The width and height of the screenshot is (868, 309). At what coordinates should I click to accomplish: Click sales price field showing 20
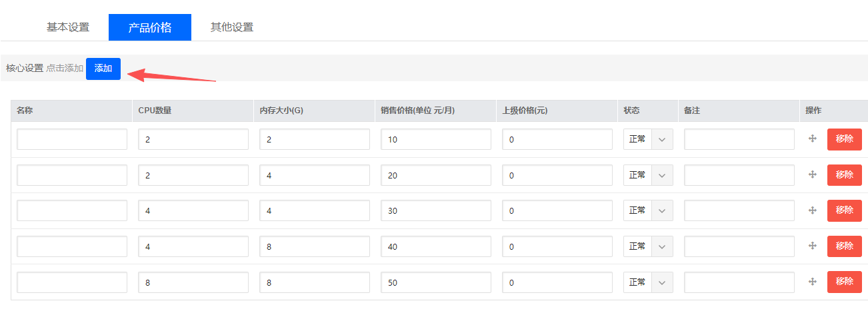(436, 175)
